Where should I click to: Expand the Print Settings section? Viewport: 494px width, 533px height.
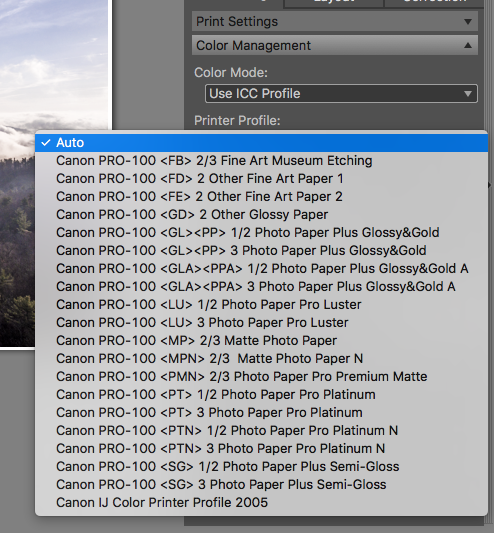(335, 21)
